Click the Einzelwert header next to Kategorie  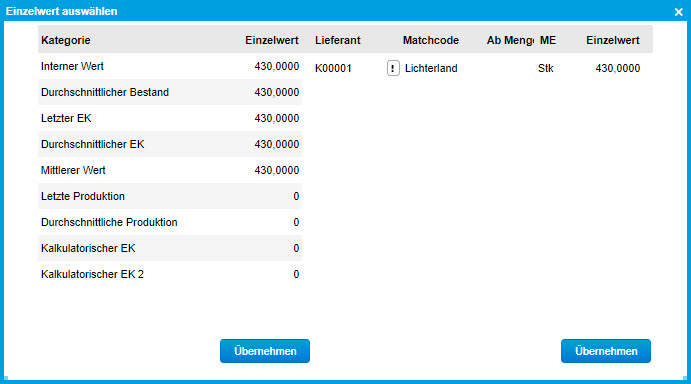(272, 40)
